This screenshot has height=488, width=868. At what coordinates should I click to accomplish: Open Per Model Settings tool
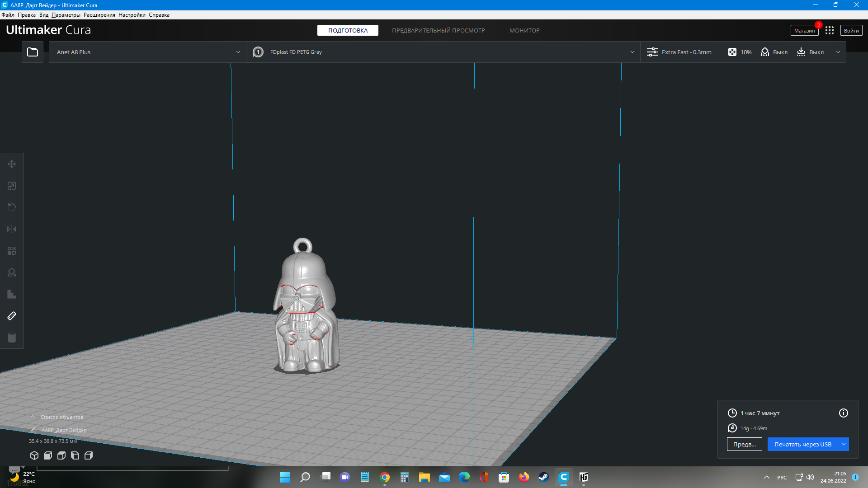tap(12, 251)
